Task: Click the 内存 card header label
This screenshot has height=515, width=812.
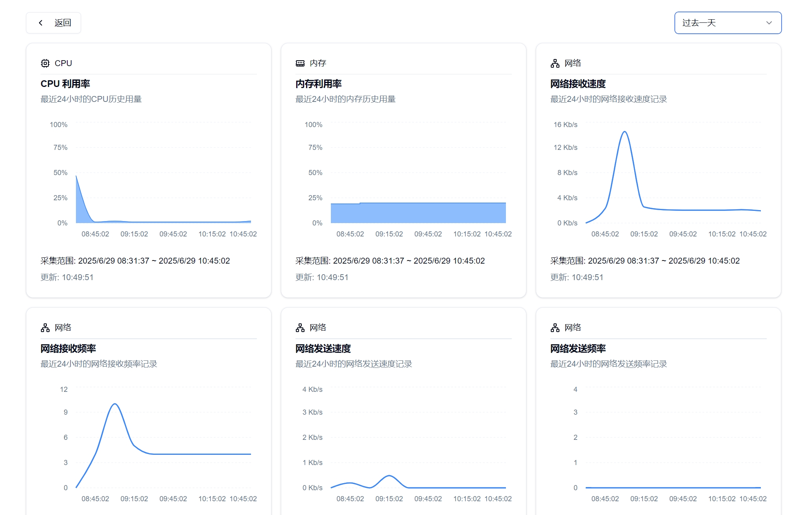Action: (x=318, y=63)
